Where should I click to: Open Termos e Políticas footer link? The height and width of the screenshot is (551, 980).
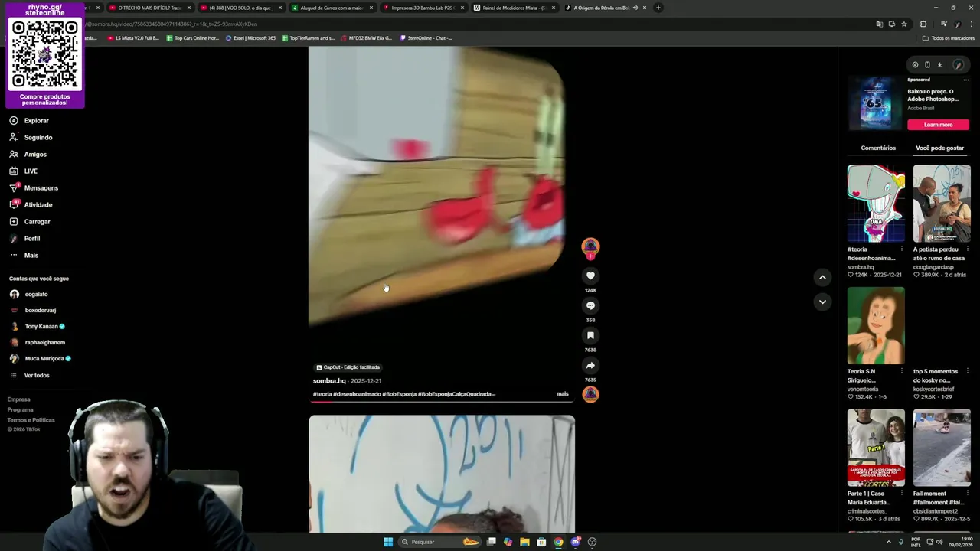coord(31,420)
